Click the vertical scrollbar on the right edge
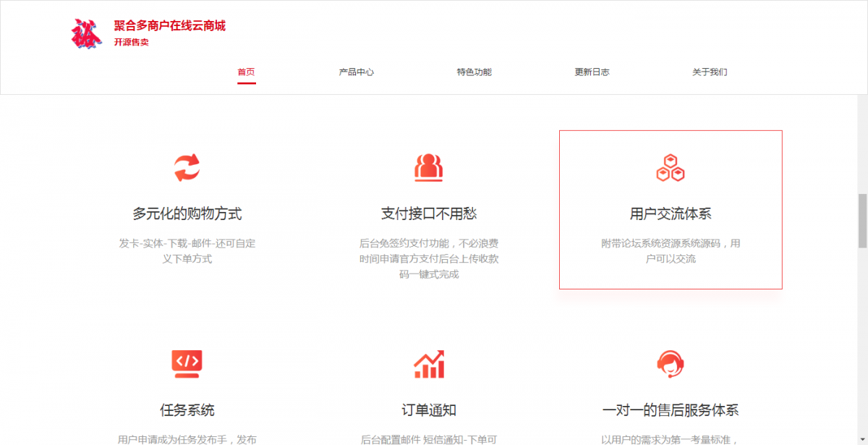The height and width of the screenshot is (445, 868). 863,210
